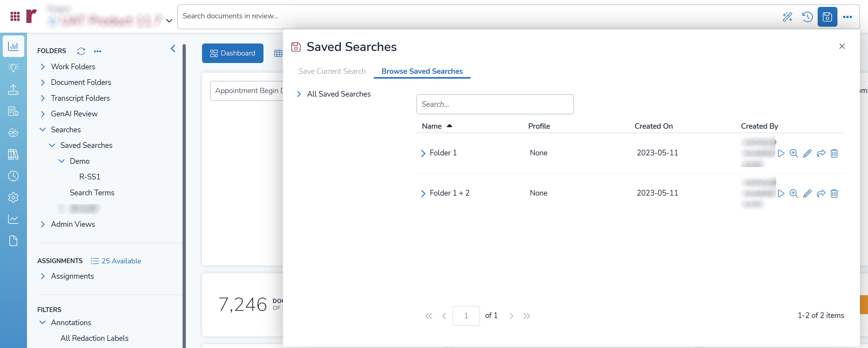The height and width of the screenshot is (348, 868).
Task: Run the Folder 1 saved search
Action: (x=781, y=153)
